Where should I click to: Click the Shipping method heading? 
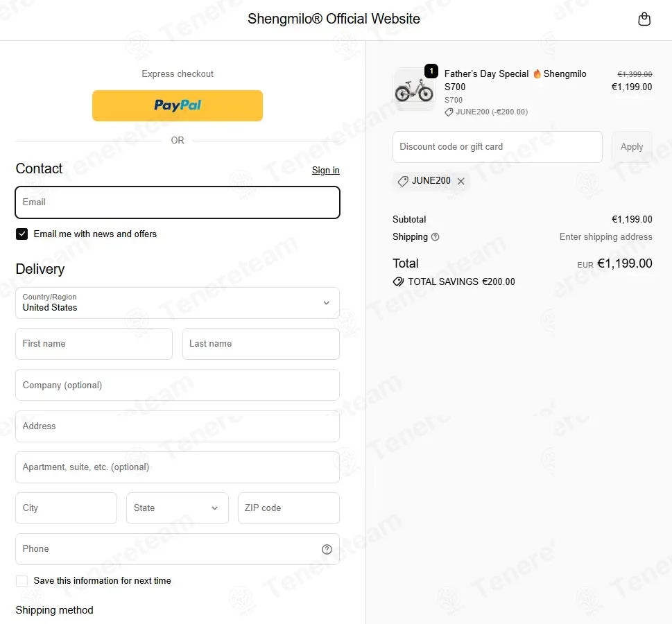click(x=54, y=610)
